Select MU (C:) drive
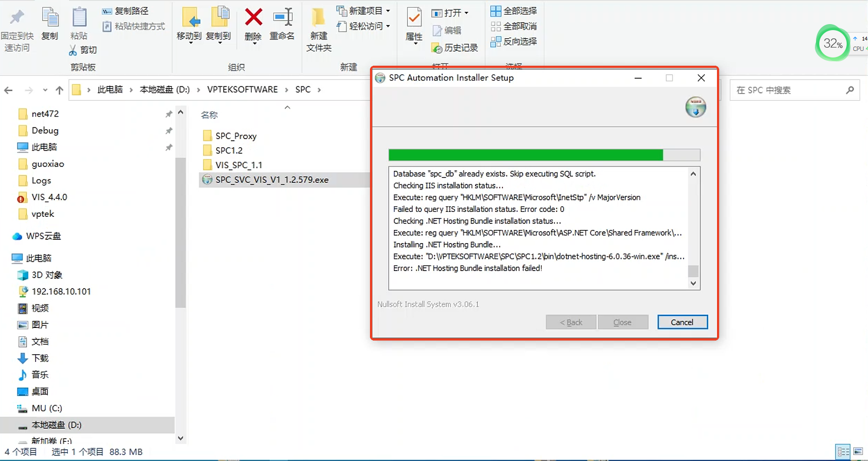 tap(47, 408)
